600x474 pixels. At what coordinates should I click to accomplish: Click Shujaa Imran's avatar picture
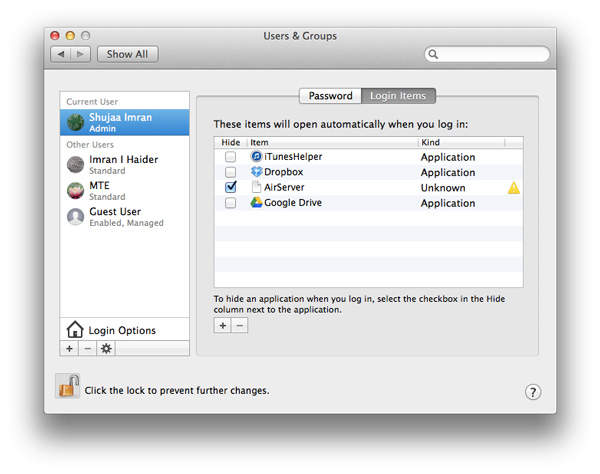75,122
